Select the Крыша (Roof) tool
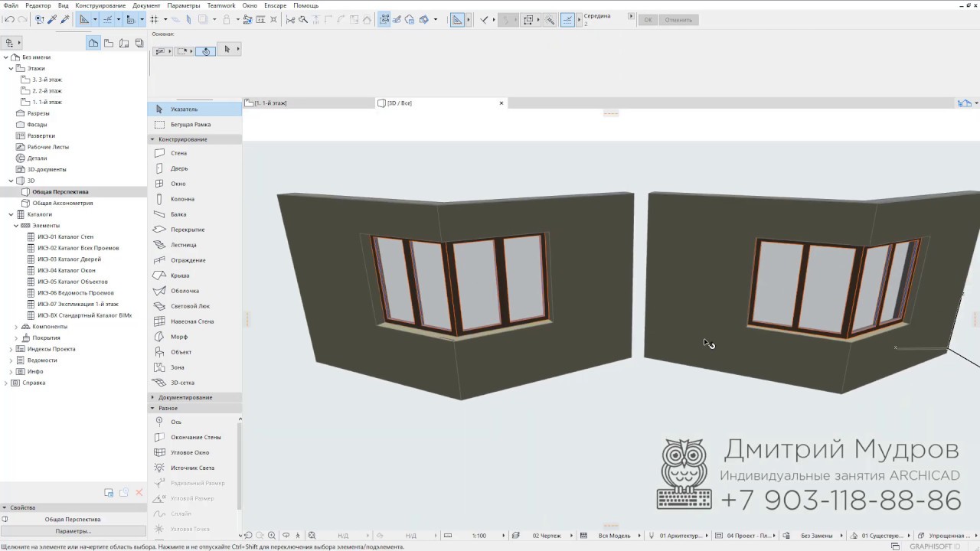Viewport: 980px width, 551px height. pyautogui.click(x=194, y=275)
